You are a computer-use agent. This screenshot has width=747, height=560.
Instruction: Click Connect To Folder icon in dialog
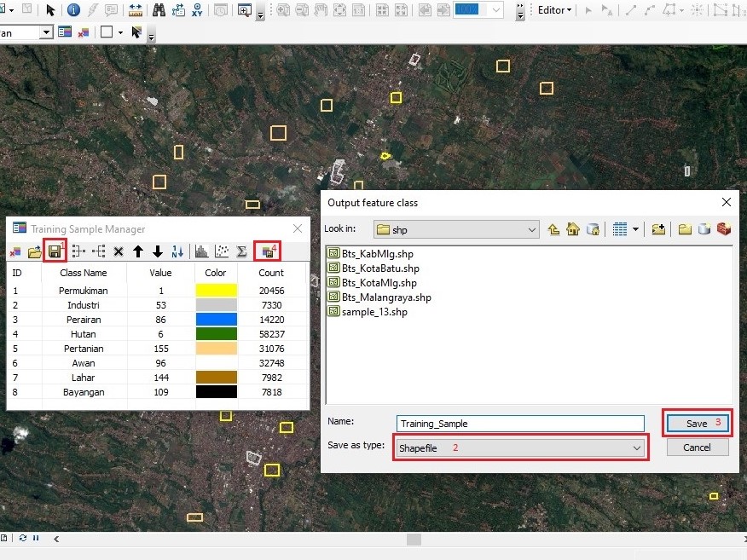[x=658, y=229]
